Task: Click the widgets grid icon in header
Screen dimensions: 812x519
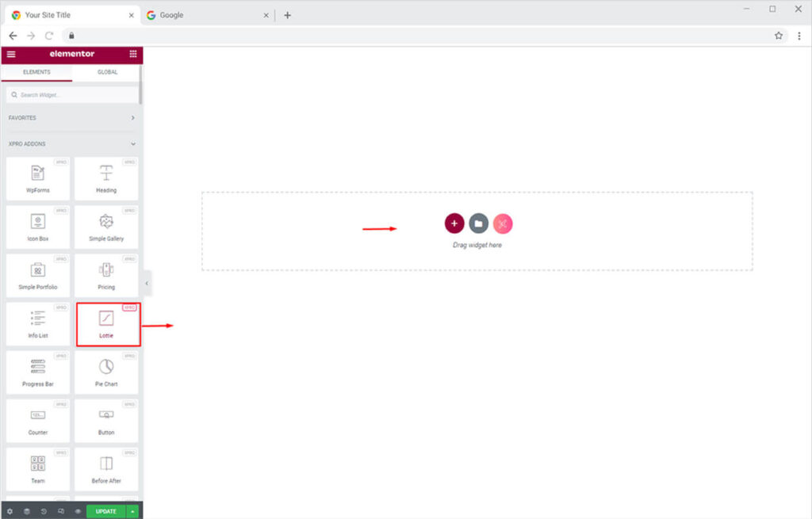Action: (x=132, y=54)
